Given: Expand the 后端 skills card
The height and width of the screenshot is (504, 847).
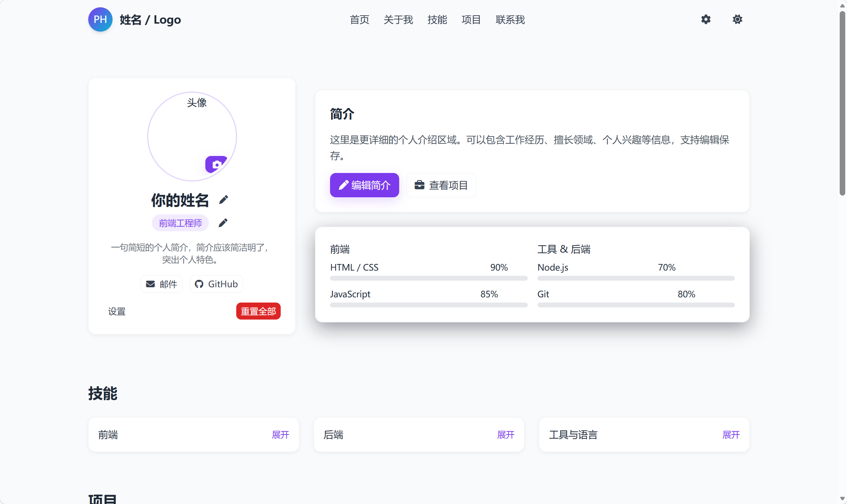Looking at the screenshot, I should 505,435.
